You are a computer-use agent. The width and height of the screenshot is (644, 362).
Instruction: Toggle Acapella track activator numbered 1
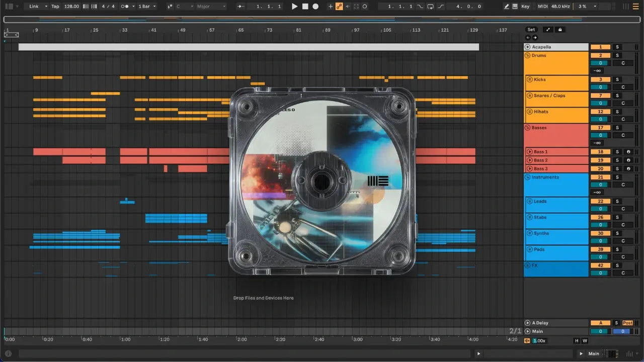click(x=600, y=47)
